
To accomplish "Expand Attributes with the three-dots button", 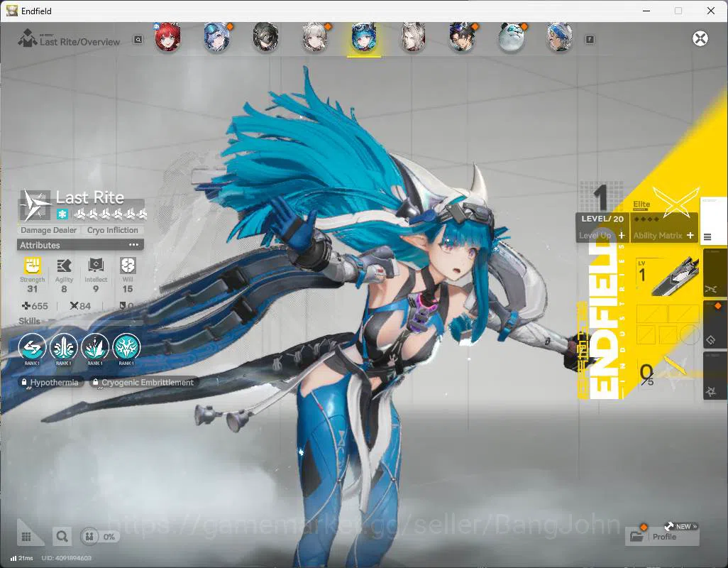I will point(133,245).
